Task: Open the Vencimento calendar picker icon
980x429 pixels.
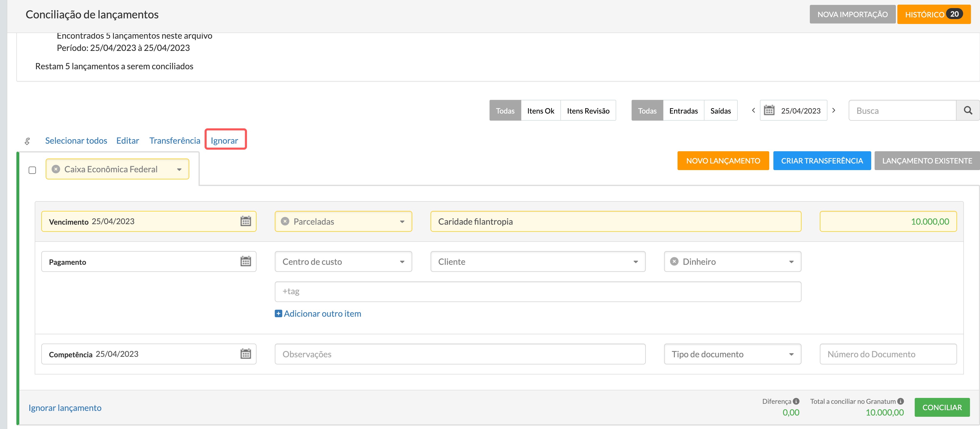Action: [x=246, y=221]
